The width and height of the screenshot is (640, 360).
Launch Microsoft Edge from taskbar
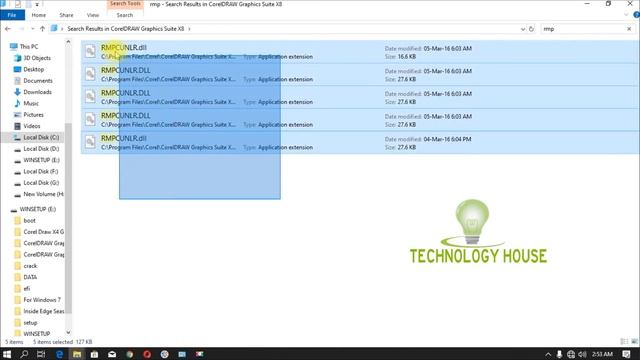(59, 354)
